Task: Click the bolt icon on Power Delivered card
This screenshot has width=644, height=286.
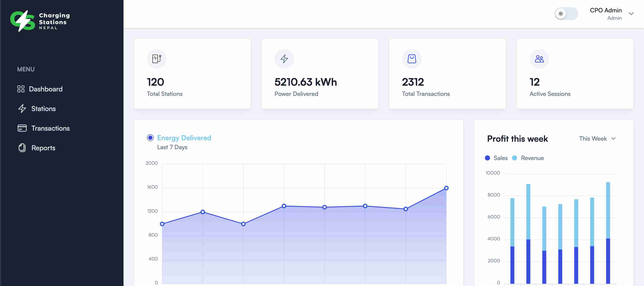Action: [284, 59]
